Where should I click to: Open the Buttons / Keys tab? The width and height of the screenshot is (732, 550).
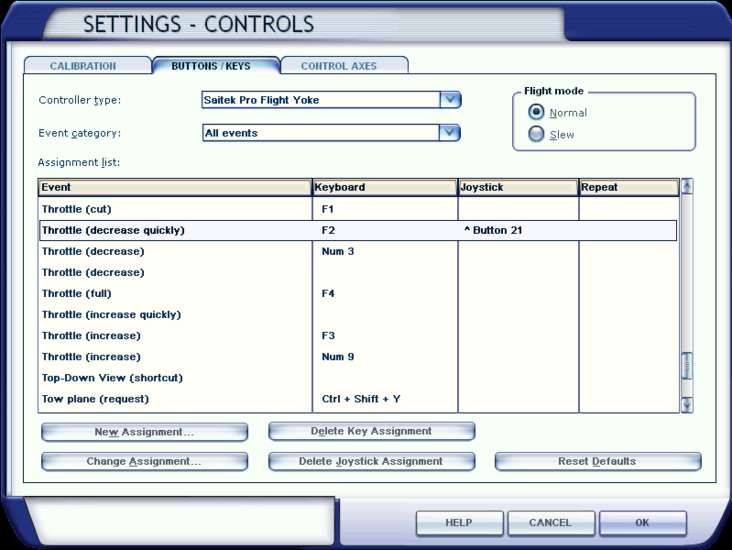coord(216,65)
